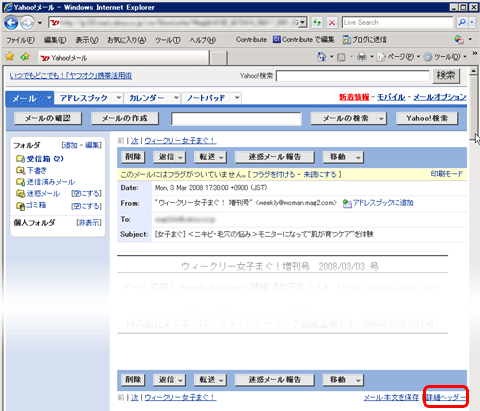Click the Yahoo!検索 text field at top
The image size is (480, 411).
coord(353,76)
